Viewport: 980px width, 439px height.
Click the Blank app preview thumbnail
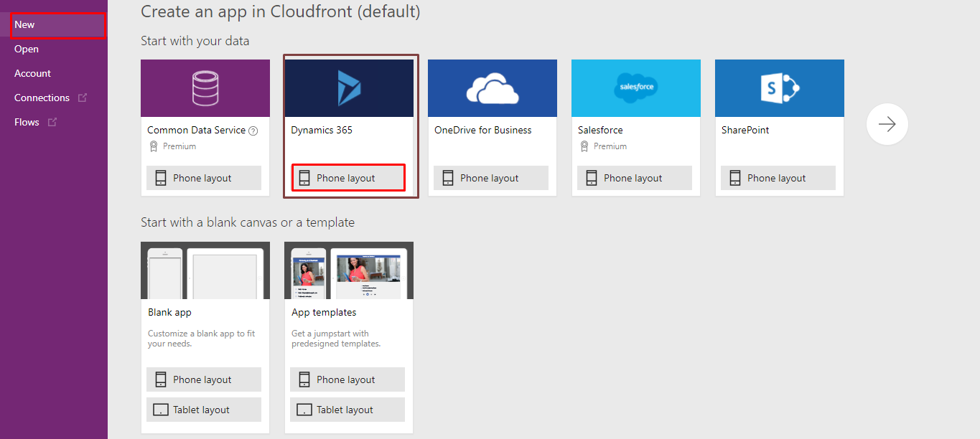point(205,270)
